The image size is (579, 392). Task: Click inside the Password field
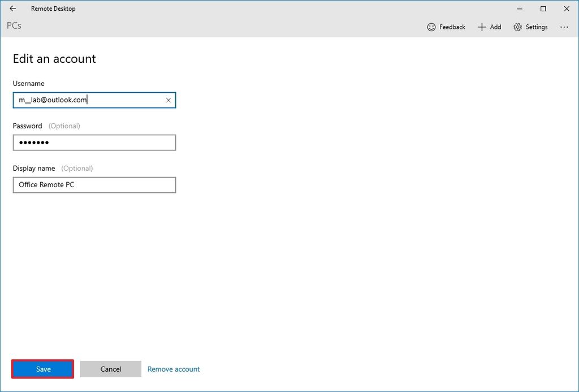94,143
